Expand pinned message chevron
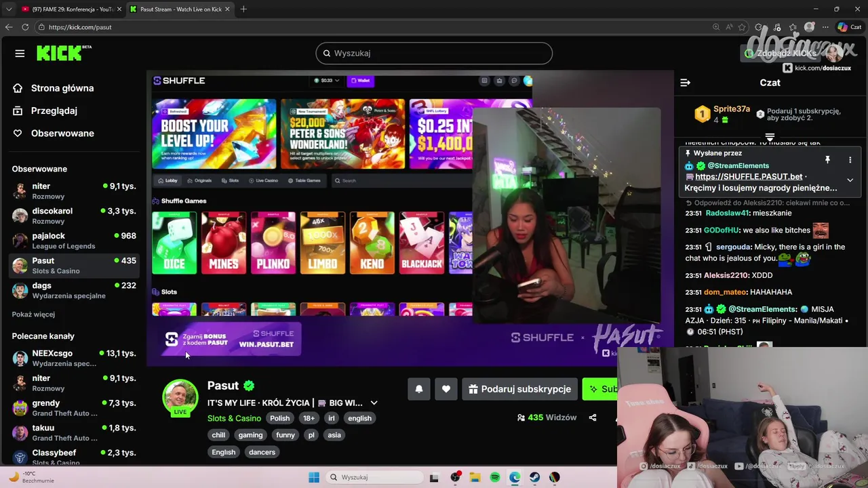Viewport: 868px width, 488px height. (x=850, y=180)
